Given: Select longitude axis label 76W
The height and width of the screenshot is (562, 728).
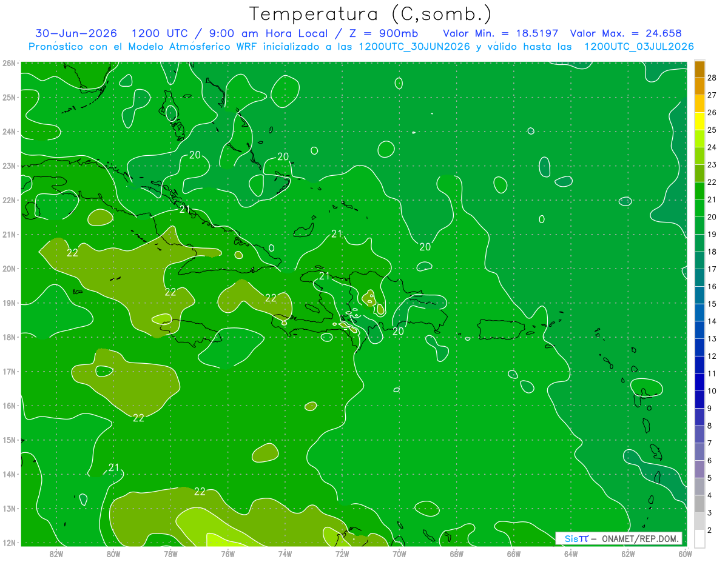Looking at the screenshot, I should (x=228, y=554).
